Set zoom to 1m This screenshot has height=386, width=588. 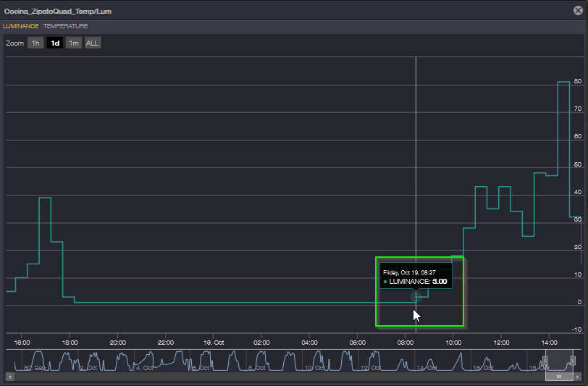(74, 43)
